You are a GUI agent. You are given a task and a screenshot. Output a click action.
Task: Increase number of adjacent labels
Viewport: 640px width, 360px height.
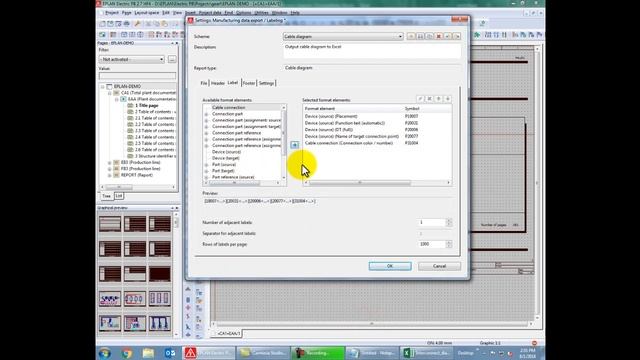449,221
